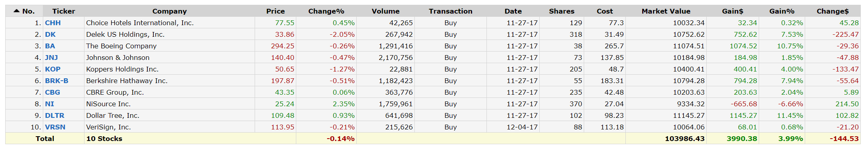The height and width of the screenshot is (147, 868).
Task: Open the VRSN ticker link
Action: click(55, 127)
